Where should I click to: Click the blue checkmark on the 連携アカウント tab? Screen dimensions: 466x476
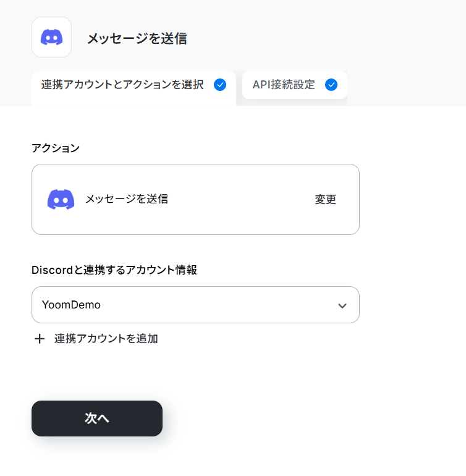tap(220, 85)
